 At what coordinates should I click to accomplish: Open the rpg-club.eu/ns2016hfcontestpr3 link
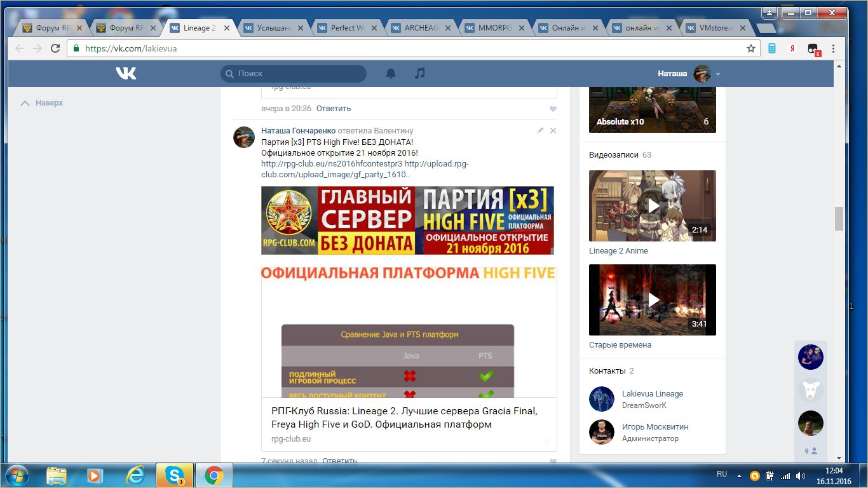(332, 163)
